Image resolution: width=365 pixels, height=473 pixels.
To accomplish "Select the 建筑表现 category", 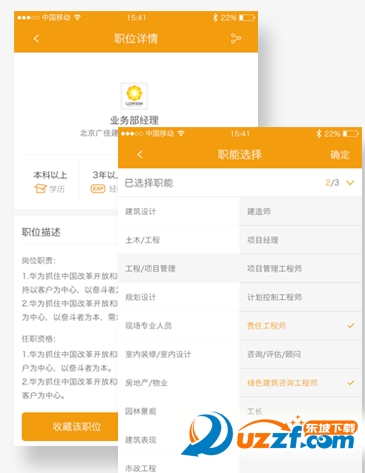I will [x=179, y=440].
